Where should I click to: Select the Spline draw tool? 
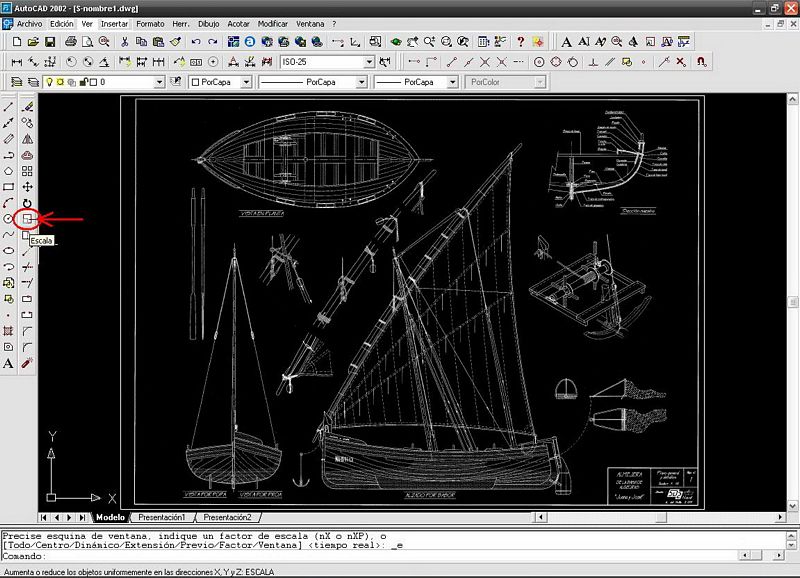pos(8,235)
